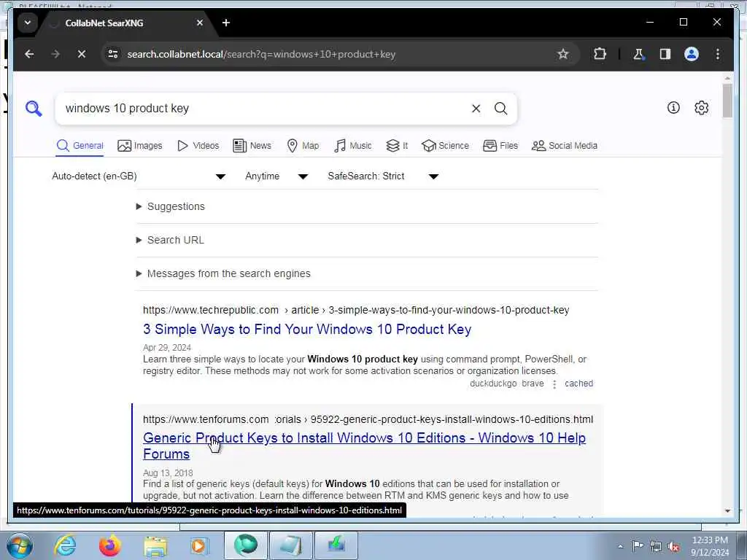This screenshot has height=560, width=747.
Task: Open the network tray icon
Action: 656,546
